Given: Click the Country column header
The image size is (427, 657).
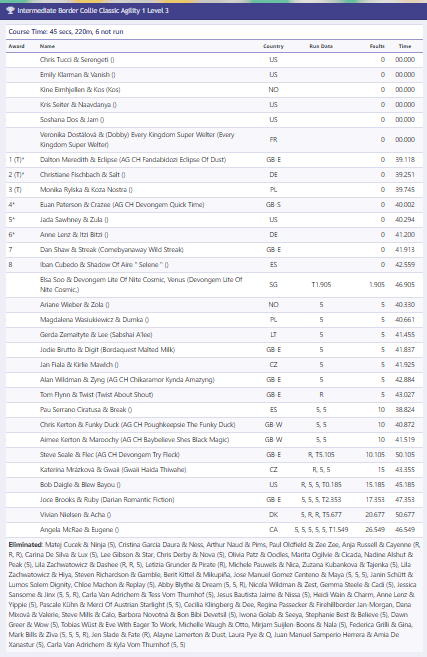Looking at the screenshot, I should pos(273,46).
